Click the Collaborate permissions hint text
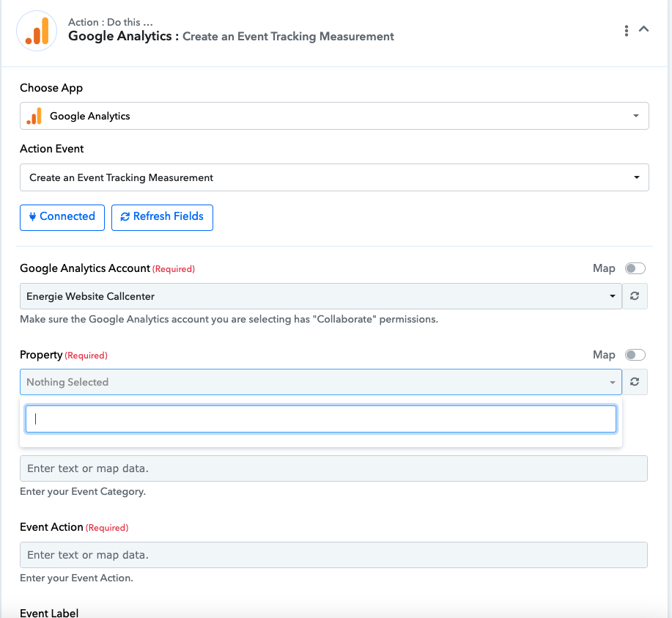Viewport: 672px width, 618px height. tap(229, 319)
